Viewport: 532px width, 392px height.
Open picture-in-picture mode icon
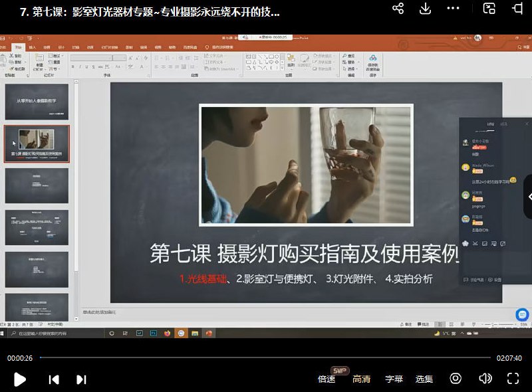pos(489,9)
